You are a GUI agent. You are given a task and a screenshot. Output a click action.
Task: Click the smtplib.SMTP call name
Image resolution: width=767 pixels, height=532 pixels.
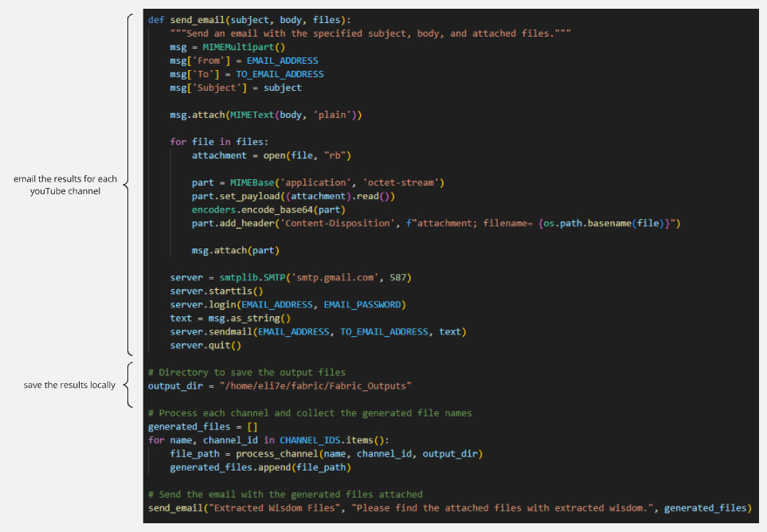click(x=252, y=278)
